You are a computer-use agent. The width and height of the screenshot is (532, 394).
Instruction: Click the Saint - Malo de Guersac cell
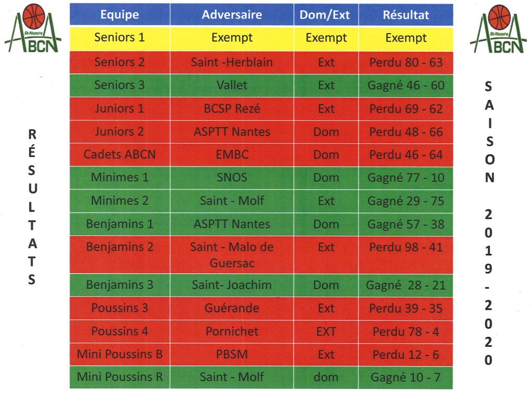[232, 255]
